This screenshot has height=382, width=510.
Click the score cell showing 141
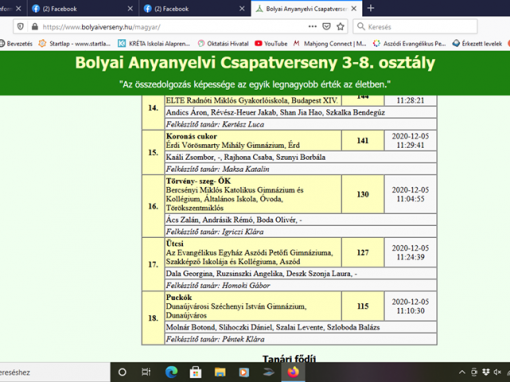click(363, 141)
